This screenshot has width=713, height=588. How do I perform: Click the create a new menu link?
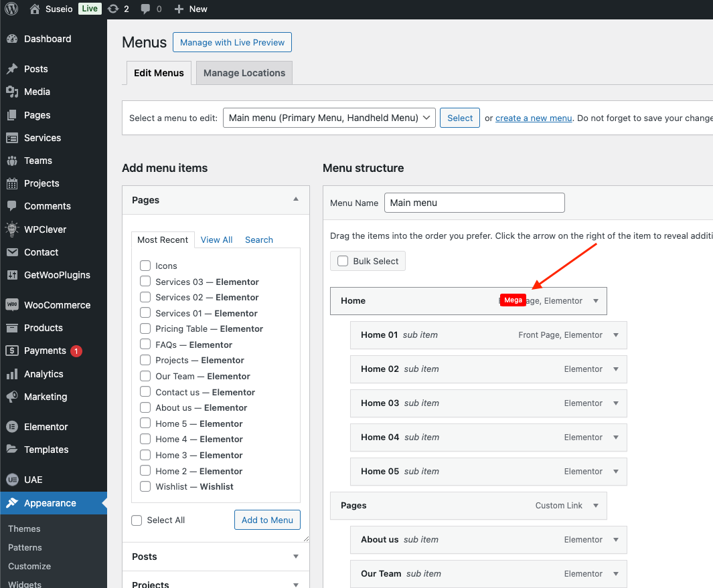click(x=534, y=118)
